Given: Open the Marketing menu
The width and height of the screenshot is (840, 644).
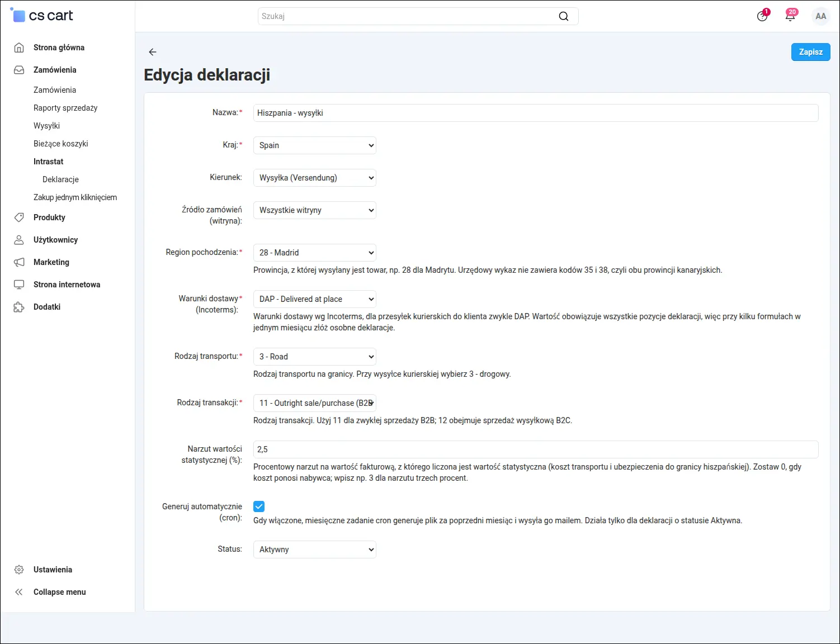Looking at the screenshot, I should click(x=51, y=262).
